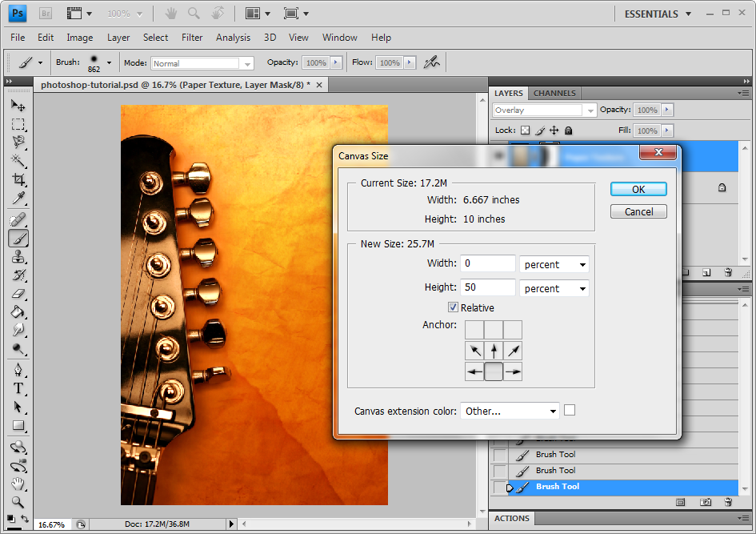The height and width of the screenshot is (534, 756).
Task: Switch to the Channels tab
Action: [554, 93]
